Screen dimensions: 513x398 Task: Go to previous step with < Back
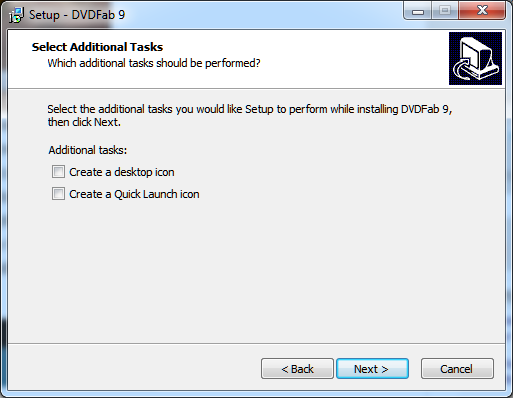click(297, 369)
